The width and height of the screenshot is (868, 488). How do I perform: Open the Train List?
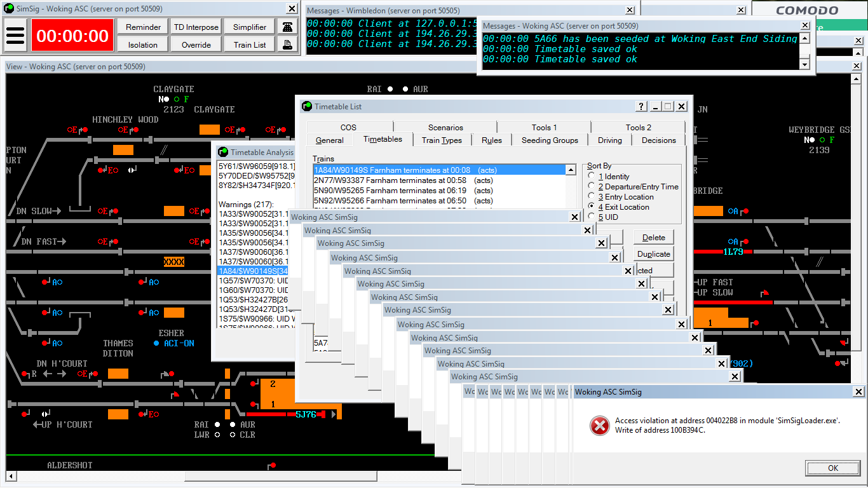(x=250, y=44)
